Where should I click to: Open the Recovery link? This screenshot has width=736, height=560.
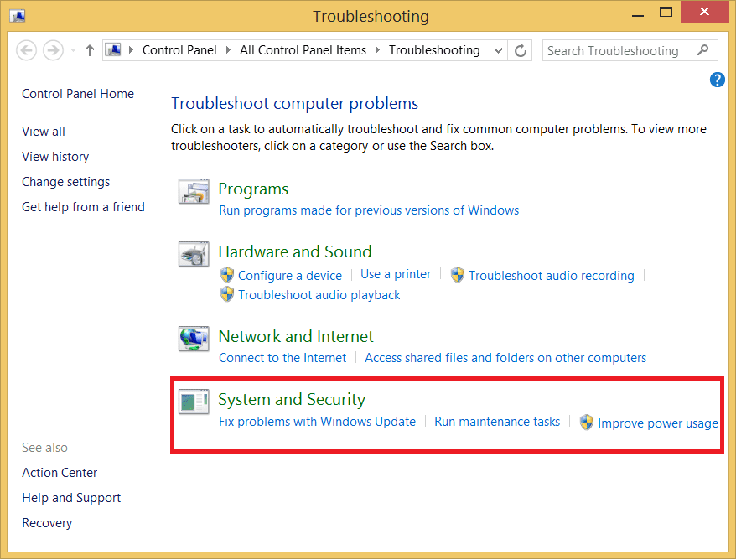coord(47,523)
